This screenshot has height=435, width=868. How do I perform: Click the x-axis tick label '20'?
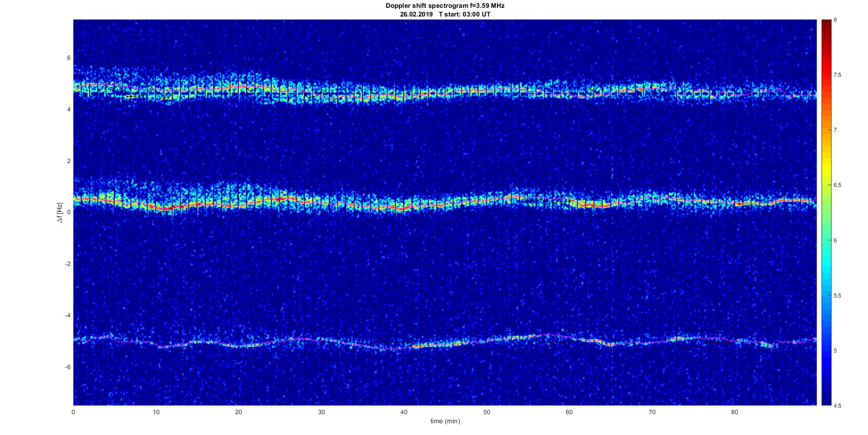(239, 412)
